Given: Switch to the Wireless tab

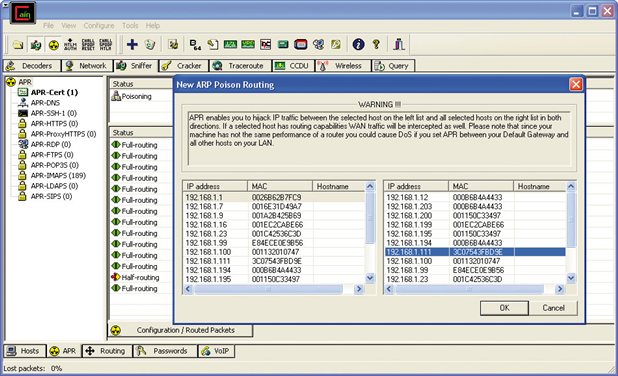Looking at the screenshot, I should [343, 66].
